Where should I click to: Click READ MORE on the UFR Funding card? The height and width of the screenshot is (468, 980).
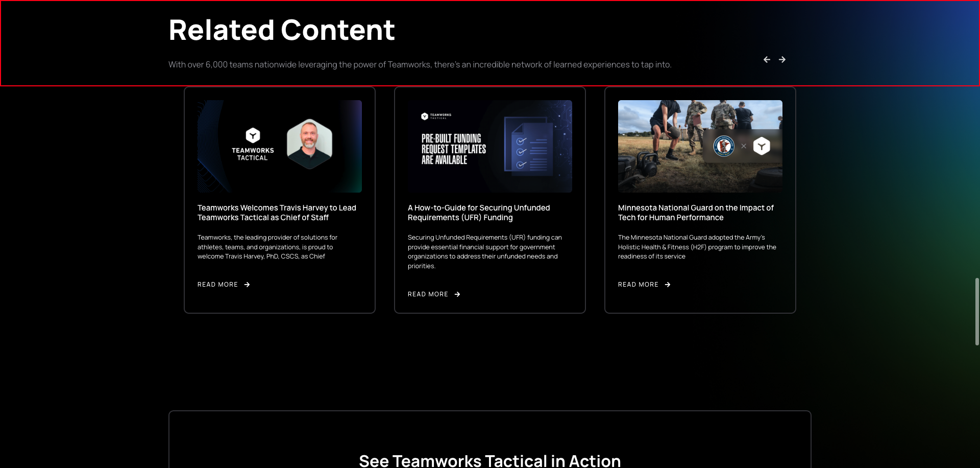(x=428, y=294)
